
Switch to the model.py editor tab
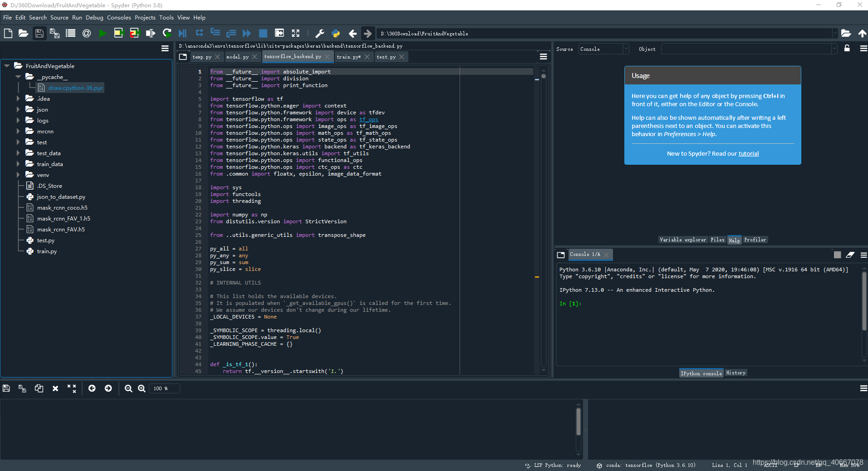click(238, 57)
